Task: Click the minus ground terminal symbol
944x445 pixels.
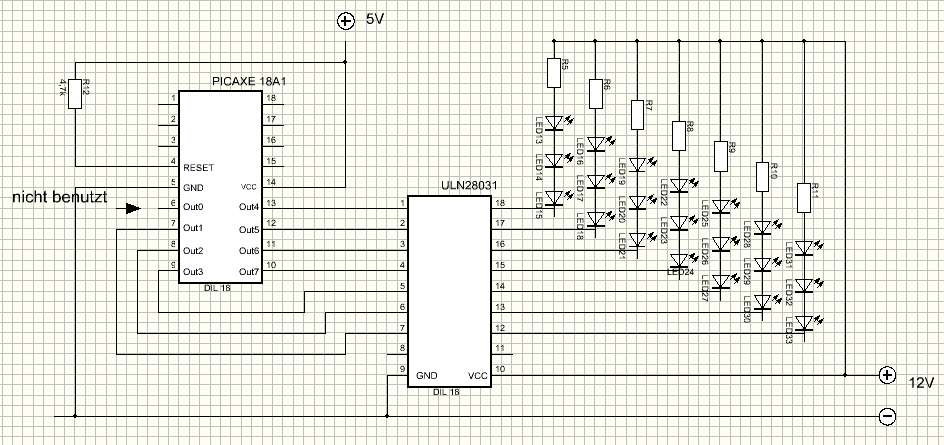Action: 887,416
